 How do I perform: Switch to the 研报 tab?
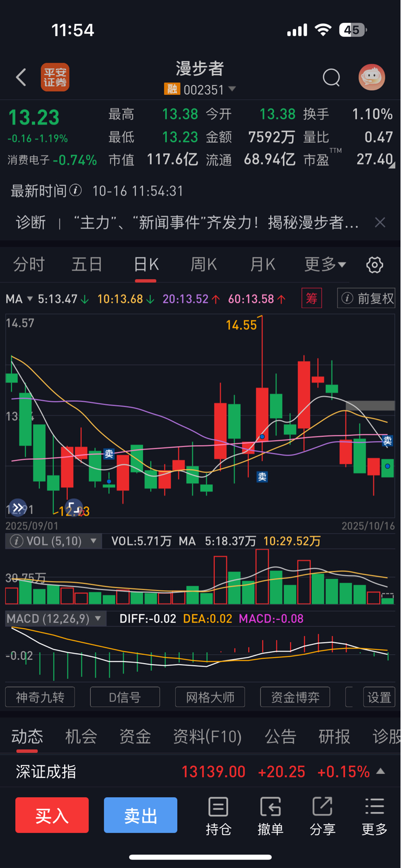[334, 736]
